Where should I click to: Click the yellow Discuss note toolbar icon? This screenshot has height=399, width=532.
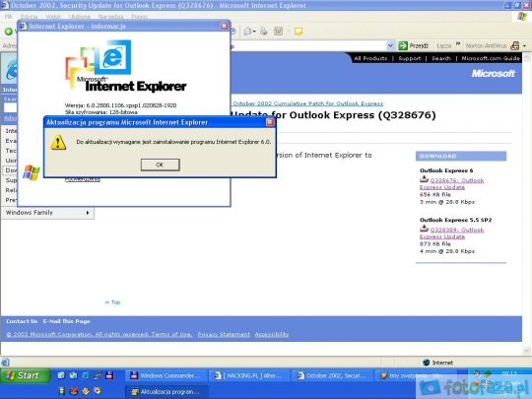pos(299,32)
